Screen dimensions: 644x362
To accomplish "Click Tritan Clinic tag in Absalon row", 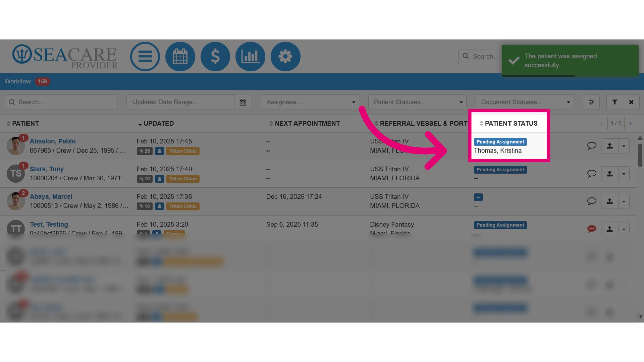I will [183, 151].
